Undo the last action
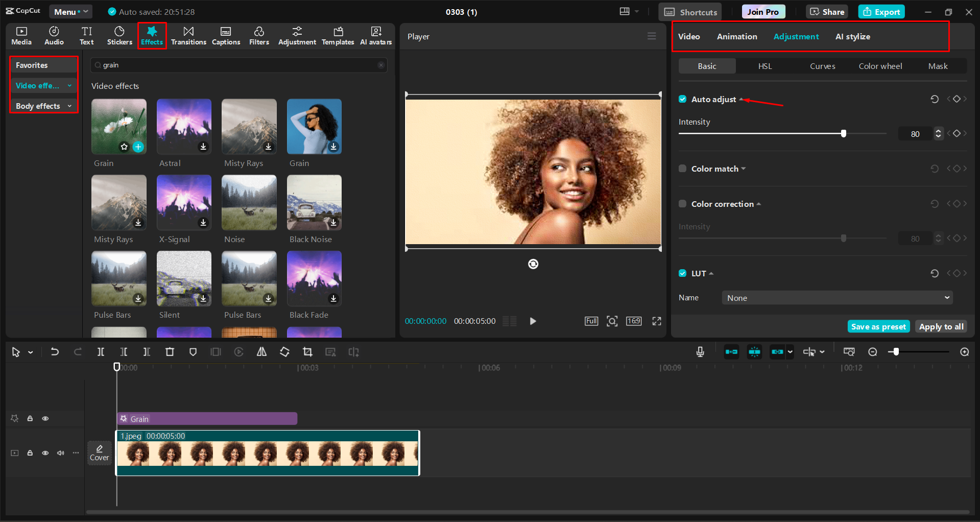The height and width of the screenshot is (522, 980). click(55, 352)
